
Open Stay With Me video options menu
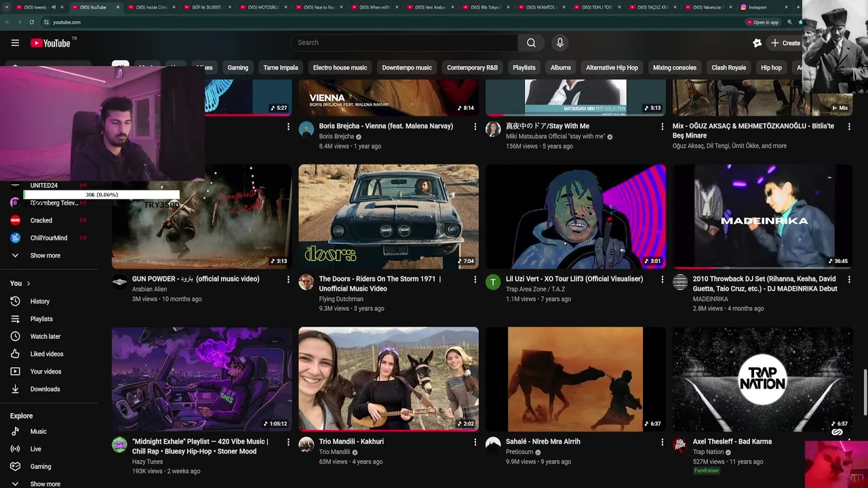662,127
